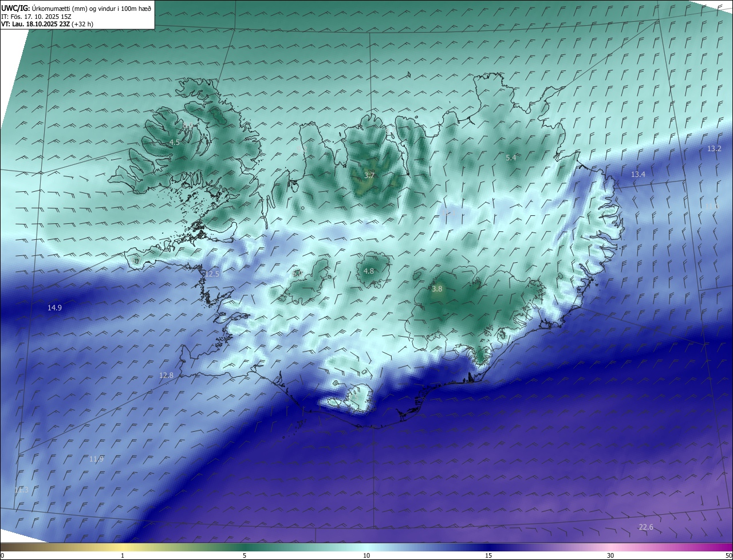This screenshot has height=560, width=733.
Task: Click the 3.8 value over Vatnajökull
Action: [437, 289]
